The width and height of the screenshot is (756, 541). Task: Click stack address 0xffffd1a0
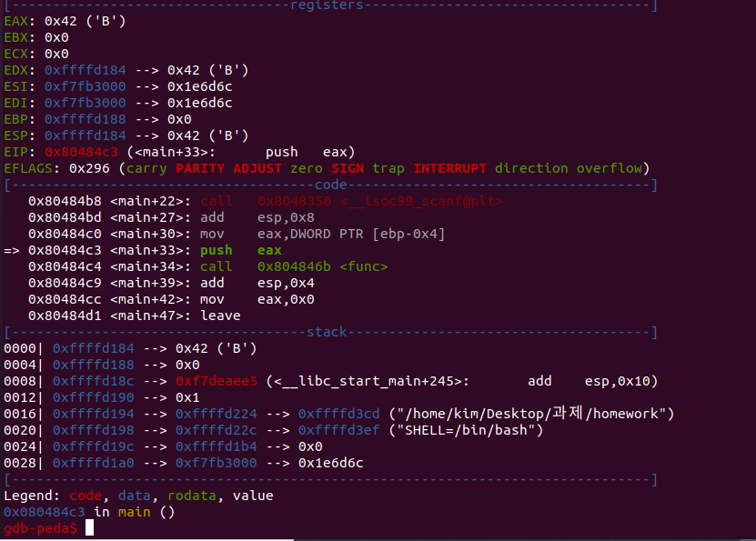pos(94,464)
